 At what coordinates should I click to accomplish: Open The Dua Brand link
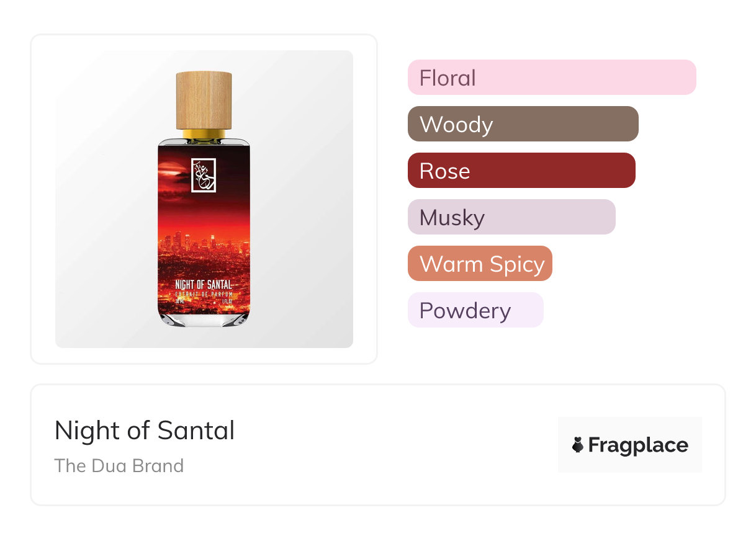coord(119,465)
